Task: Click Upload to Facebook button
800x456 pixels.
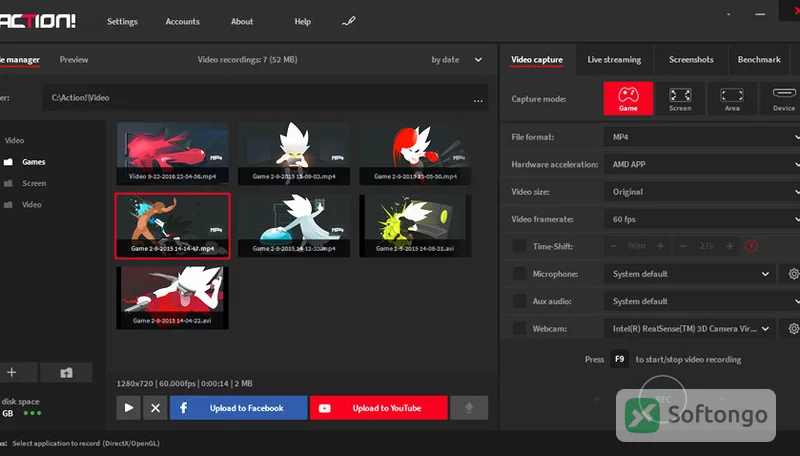Action: [x=238, y=408]
